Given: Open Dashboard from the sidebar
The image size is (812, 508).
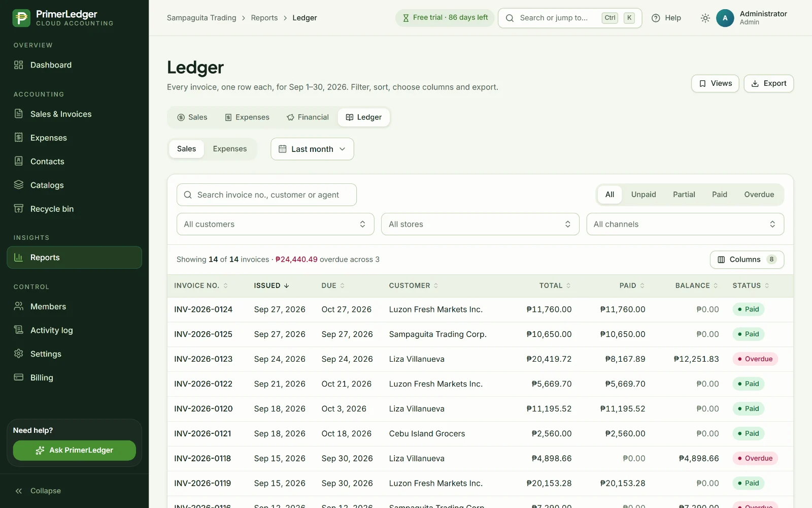Looking at the screenshot, I should click(74, 65).
